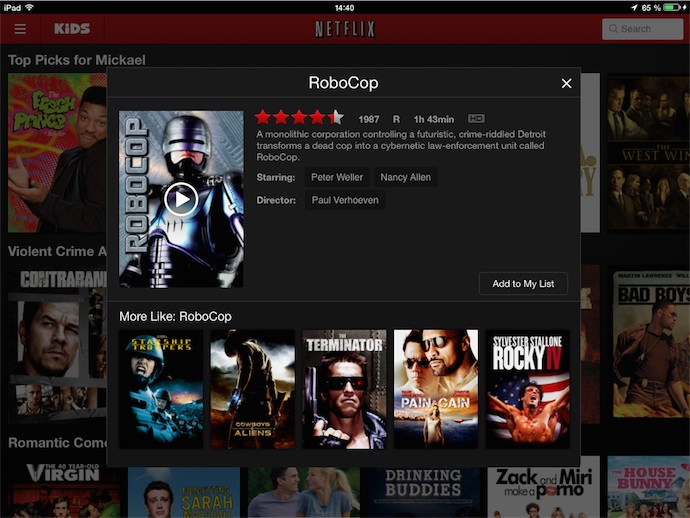Click the status bar clock 14:40
The height and width of the screenshot is (518, 690).
(345, 8)
